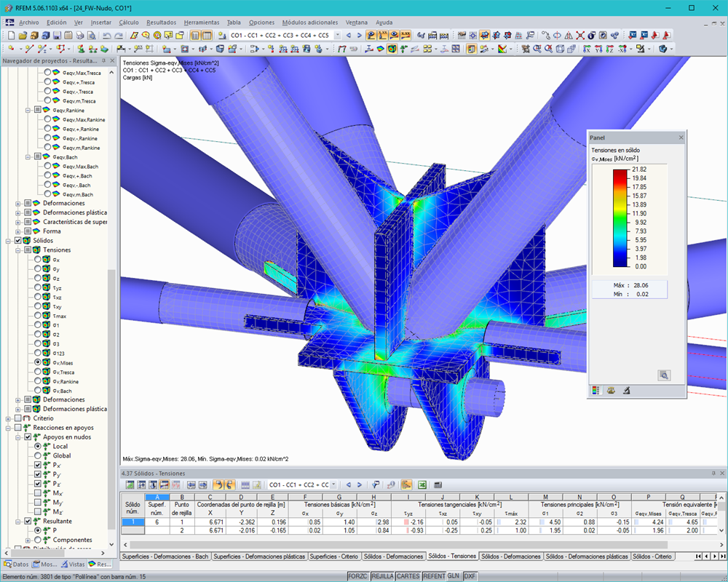Image resolution: width=728 pixels, height=582 pixels.
Task: Switch to Superficies - Criterio table tab
Action: click(334, 556)
